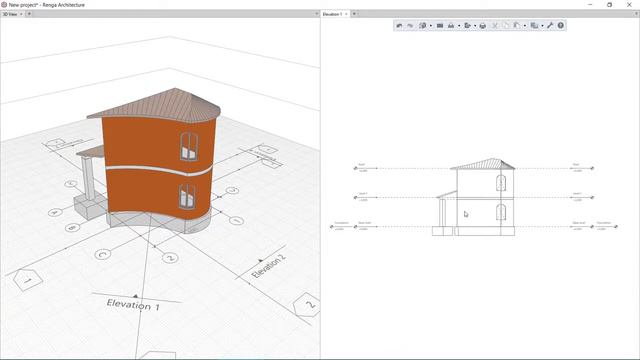The height and width of the screenshot is (360, 640).
Task: Select the Elevation 1 label in 3D view
Action: tap(133, 304)
